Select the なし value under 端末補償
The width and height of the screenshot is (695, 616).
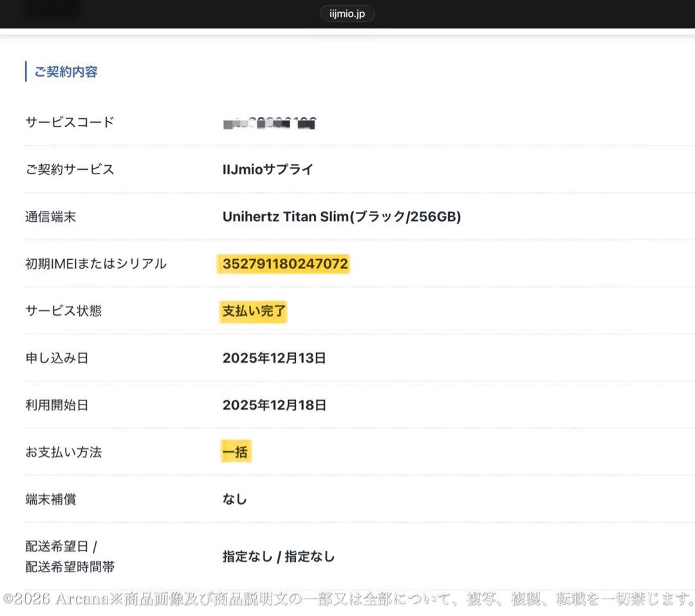click(234, 498)
